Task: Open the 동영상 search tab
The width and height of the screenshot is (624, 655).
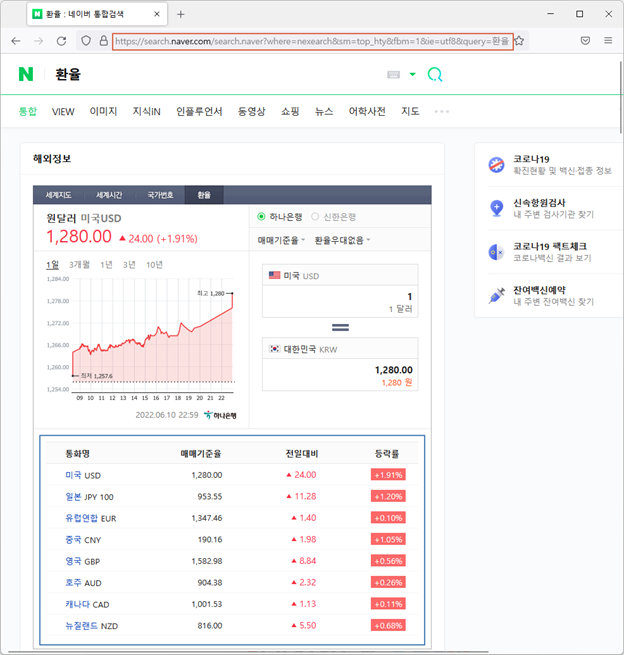Action: click(x=251, y=112)
